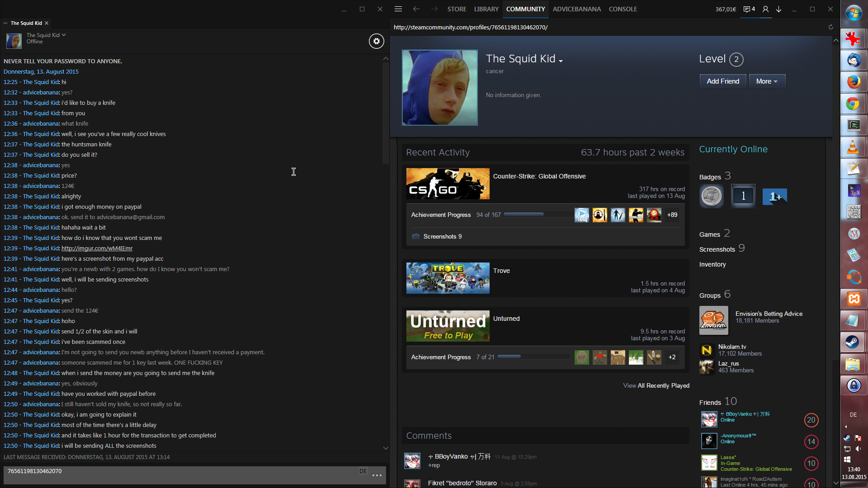
Task: Click the chat message input field
Action: point(181,474)
